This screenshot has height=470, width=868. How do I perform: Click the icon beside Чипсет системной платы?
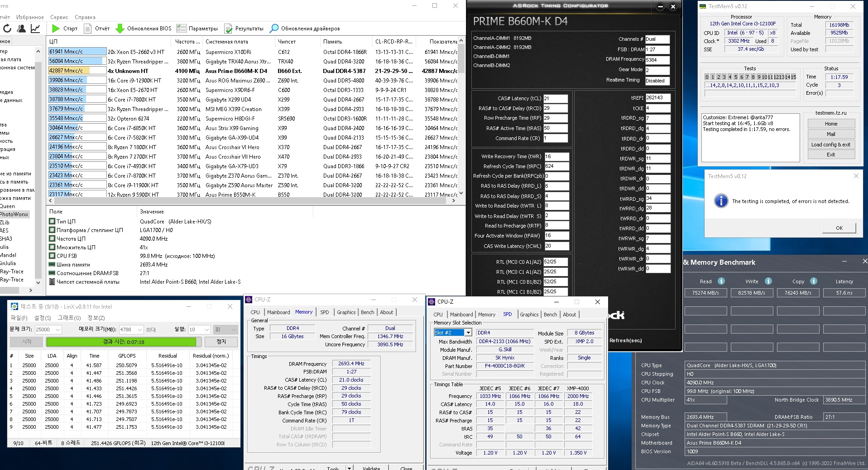(x=52, y=282)
